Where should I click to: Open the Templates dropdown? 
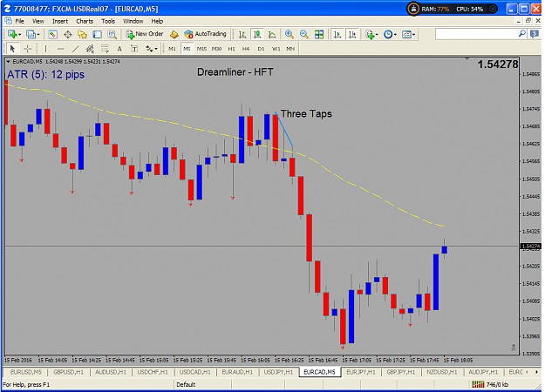[407, 34]
